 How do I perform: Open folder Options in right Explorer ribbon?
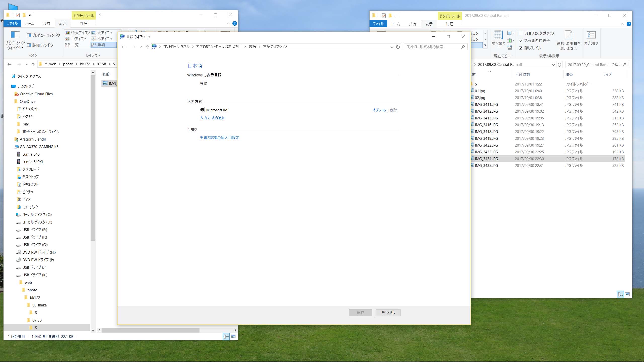[591, 39]
